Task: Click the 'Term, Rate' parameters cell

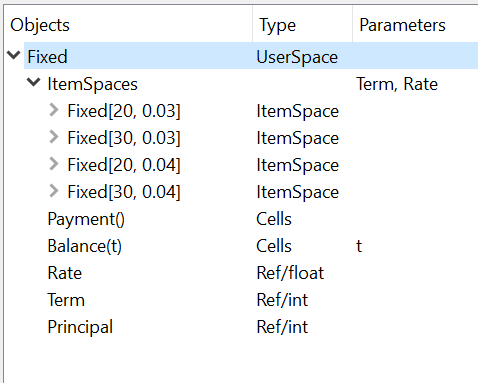Action: tap(397, 84)
